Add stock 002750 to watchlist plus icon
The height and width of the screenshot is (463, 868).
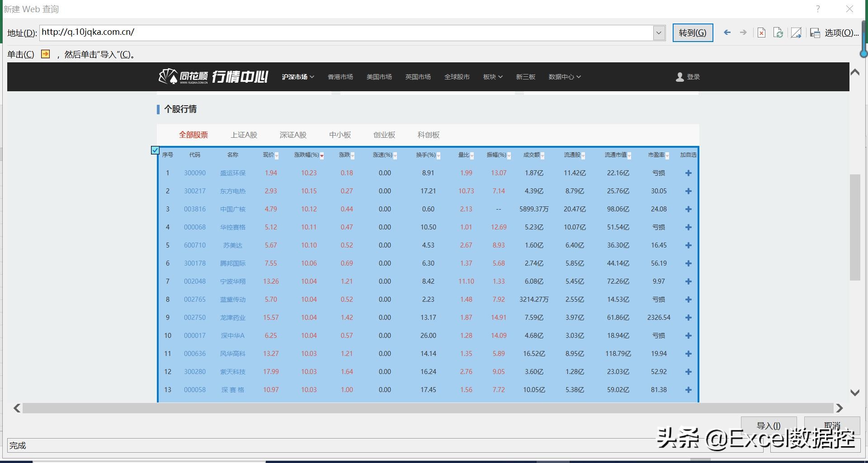[689, 318]
